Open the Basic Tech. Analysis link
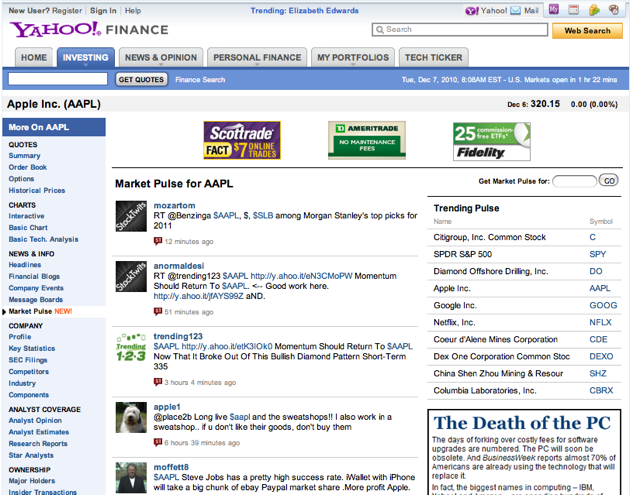The image size is (630, 495). pyautogui.click(x=43, y=239)
